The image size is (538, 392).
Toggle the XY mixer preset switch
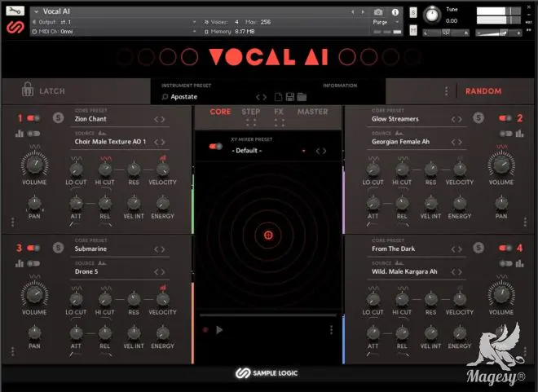pyautogui.click(x=215, y=147)
